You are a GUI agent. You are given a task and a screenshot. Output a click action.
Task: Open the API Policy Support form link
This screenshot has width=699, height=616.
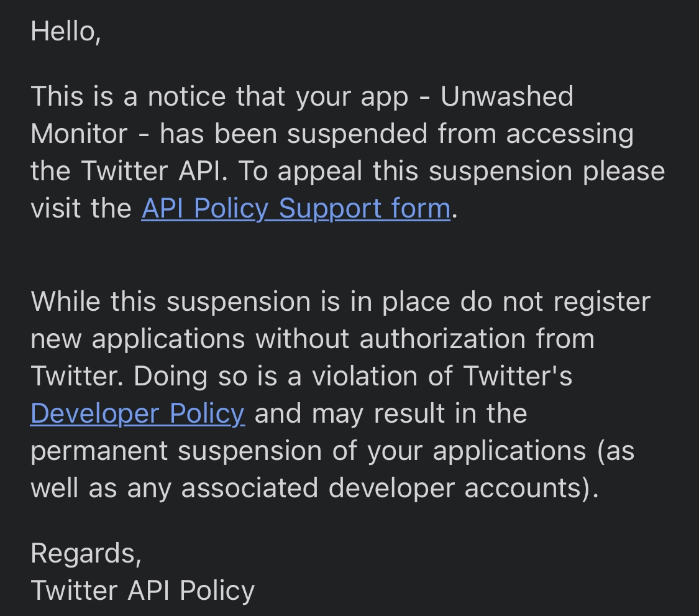296,208
